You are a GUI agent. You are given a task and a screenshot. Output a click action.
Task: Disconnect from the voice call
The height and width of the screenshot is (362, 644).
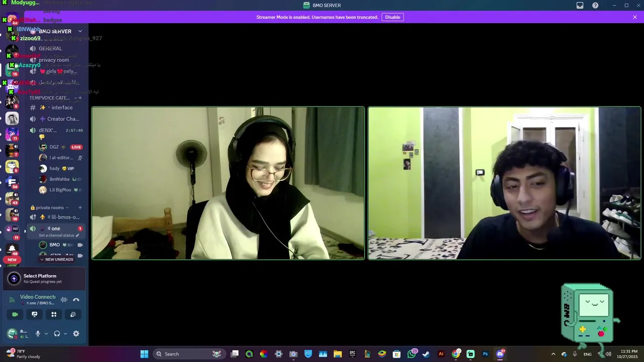point(76,300)
